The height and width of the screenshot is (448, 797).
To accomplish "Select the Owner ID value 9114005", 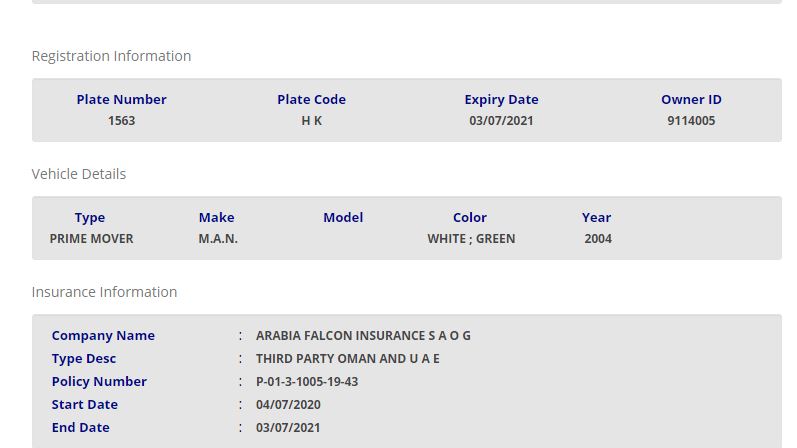I will 691,121.
